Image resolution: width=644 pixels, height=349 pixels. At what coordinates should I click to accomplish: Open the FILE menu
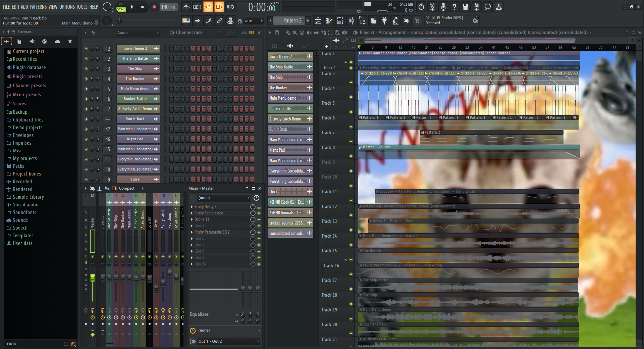pos(6,7)
